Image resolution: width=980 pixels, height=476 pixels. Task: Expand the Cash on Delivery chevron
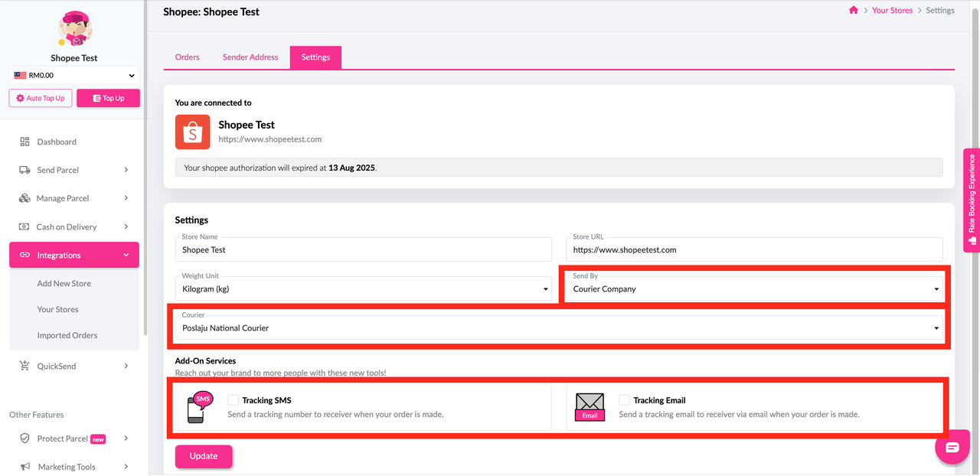tap(126, 227)
